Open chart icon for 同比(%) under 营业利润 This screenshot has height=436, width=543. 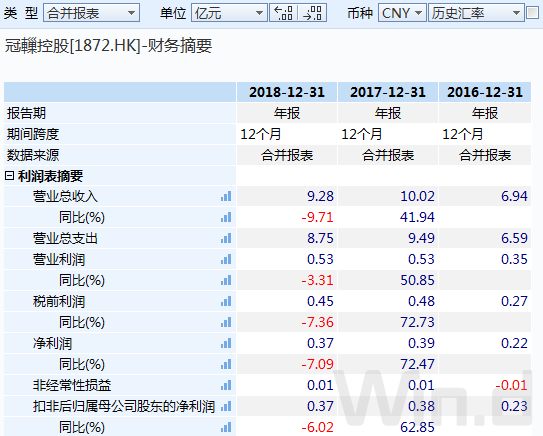point(226,280)
